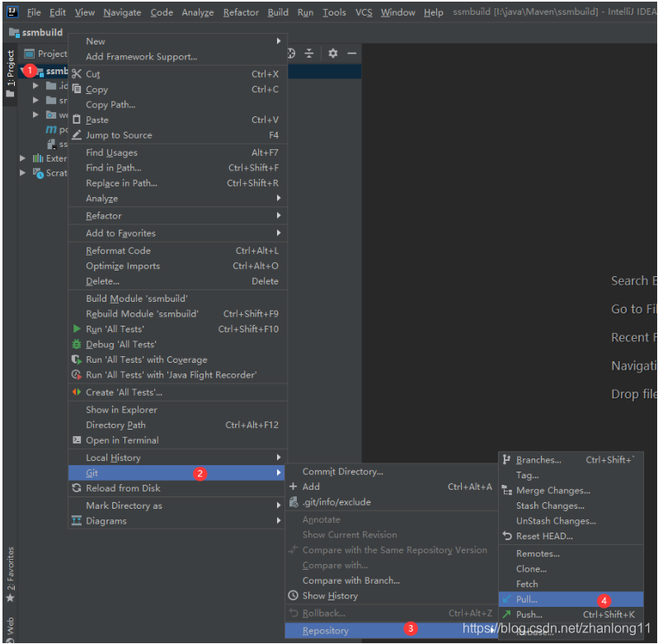
Task: Select Optimize Imports entry
Action: point(178,266)
